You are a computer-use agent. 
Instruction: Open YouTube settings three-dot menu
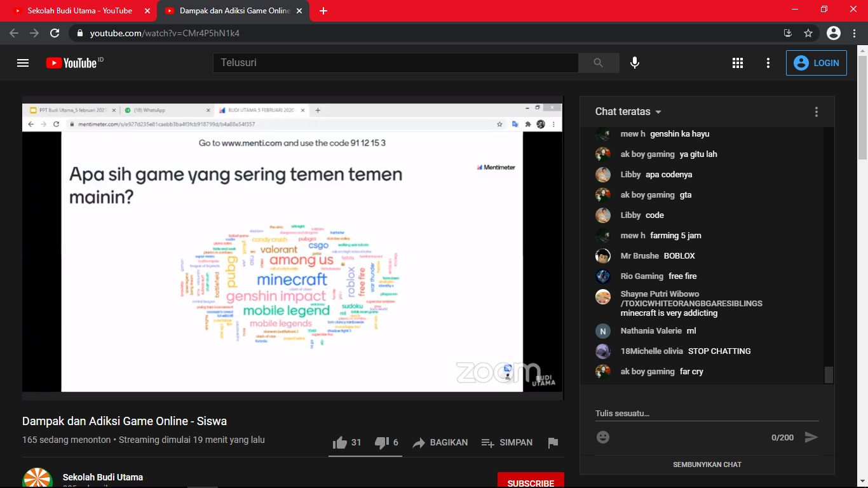click(x=768, y=63)
